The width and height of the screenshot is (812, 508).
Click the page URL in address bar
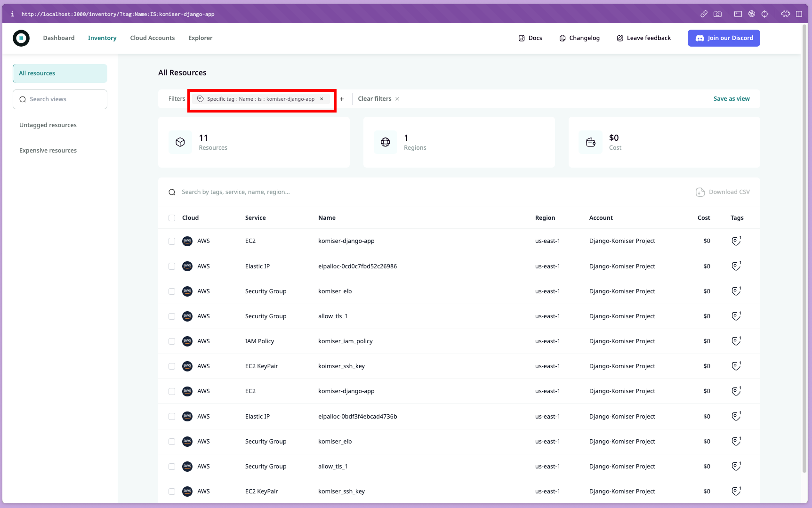click(x=118, y=14)
